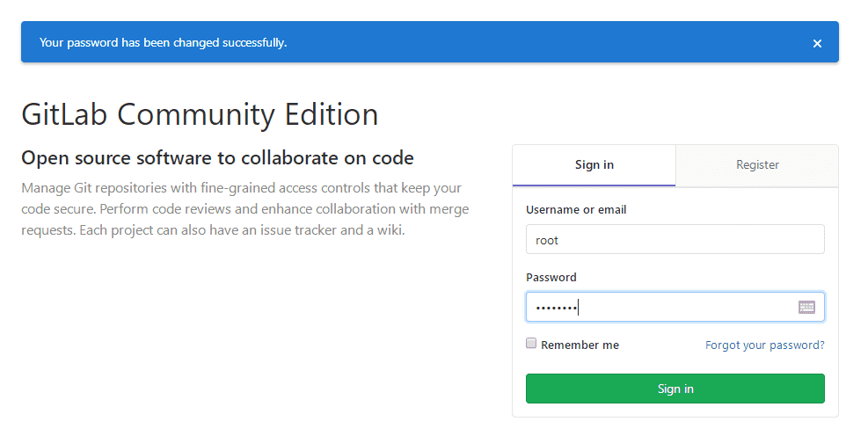Click the 'Manage Git repositories' description paragraph
The image size is (868, 436).
[x=245, y=209]
